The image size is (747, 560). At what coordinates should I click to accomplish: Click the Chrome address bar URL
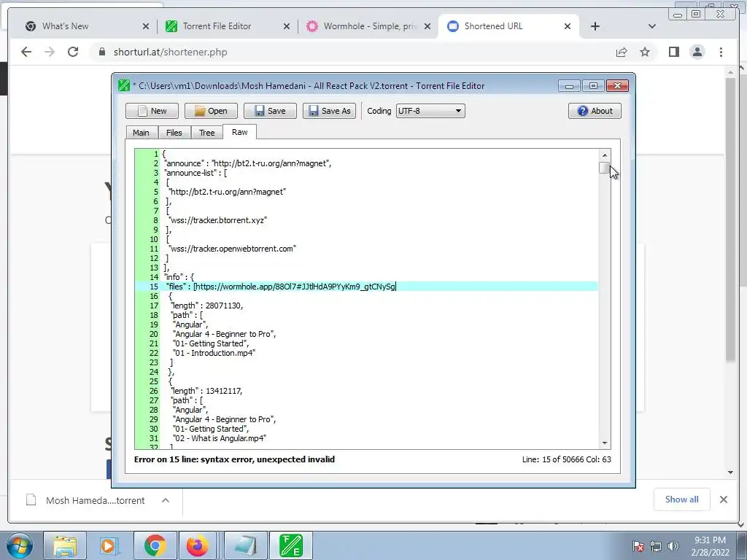170,52
